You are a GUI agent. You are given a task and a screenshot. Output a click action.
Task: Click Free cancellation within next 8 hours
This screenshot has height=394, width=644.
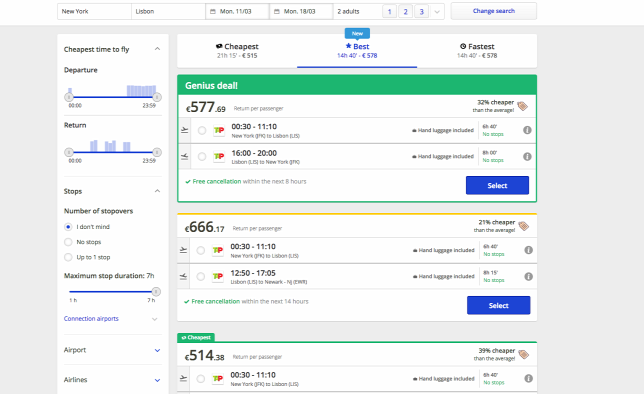(x=246, y=181)
